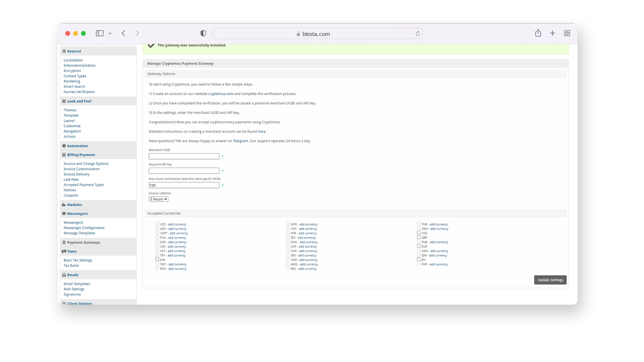Click 'add currency' next to CHF

(x=308, y=247)
